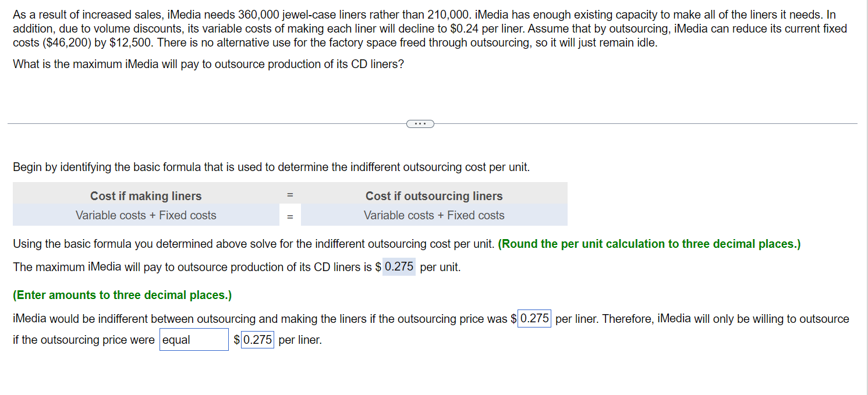The image size is (868, 395).
Task: Open right 'Variable costs + Fixed costs' formula cell
Action: pos(434,215)
